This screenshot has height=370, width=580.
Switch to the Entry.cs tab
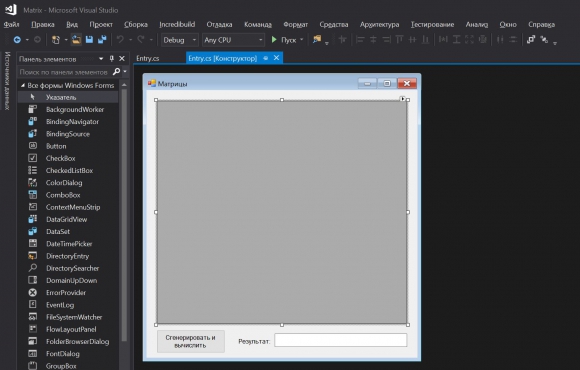(148, 58)
